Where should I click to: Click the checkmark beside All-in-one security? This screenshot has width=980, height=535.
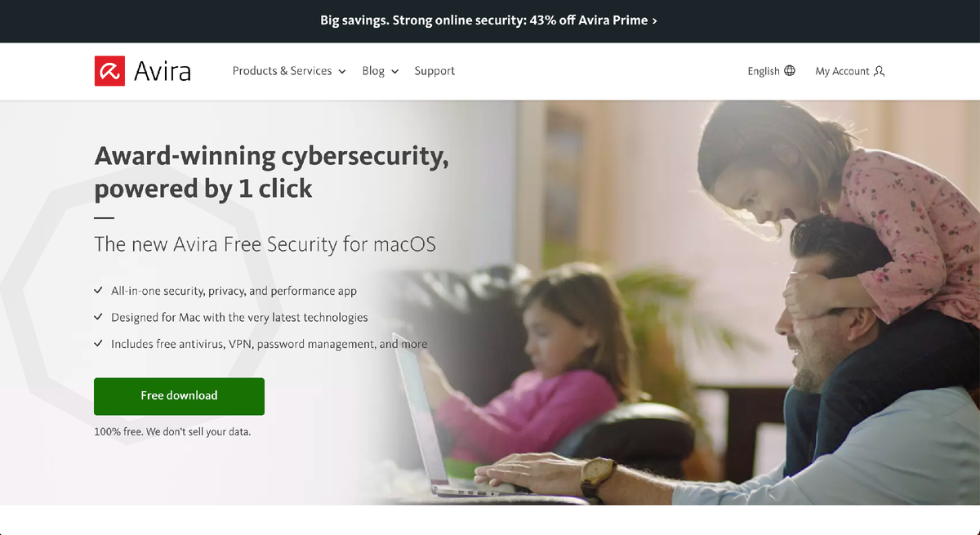tap(99, 291)
